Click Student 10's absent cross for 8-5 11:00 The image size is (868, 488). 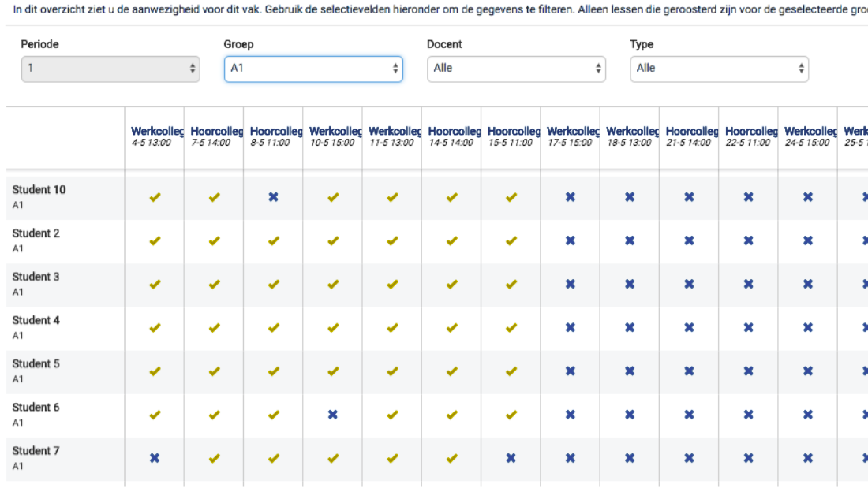click(274, 197)
